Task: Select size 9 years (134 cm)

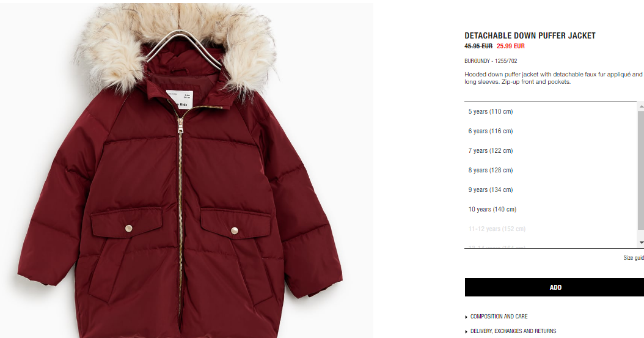Action: point(551,189)
